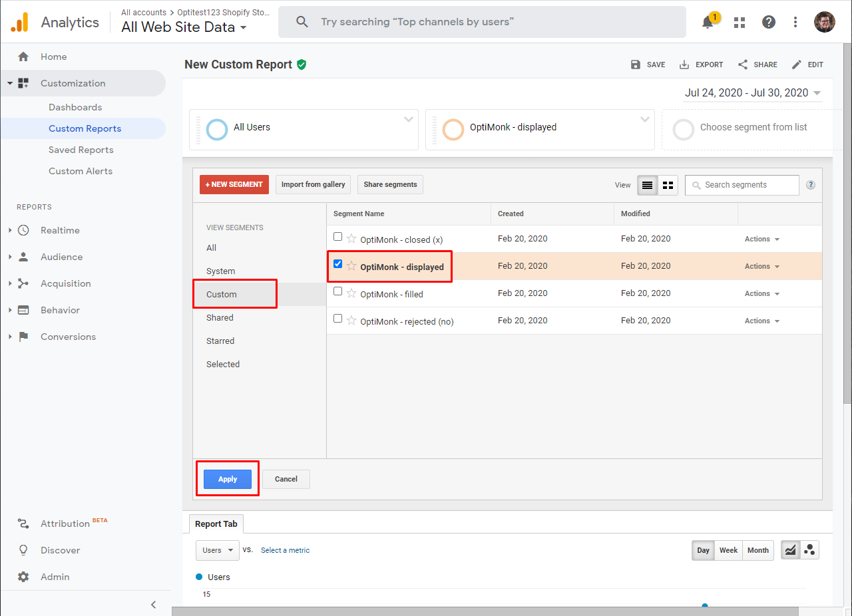
Task: Set graph interval to Week
Action: tap(729, 550)
